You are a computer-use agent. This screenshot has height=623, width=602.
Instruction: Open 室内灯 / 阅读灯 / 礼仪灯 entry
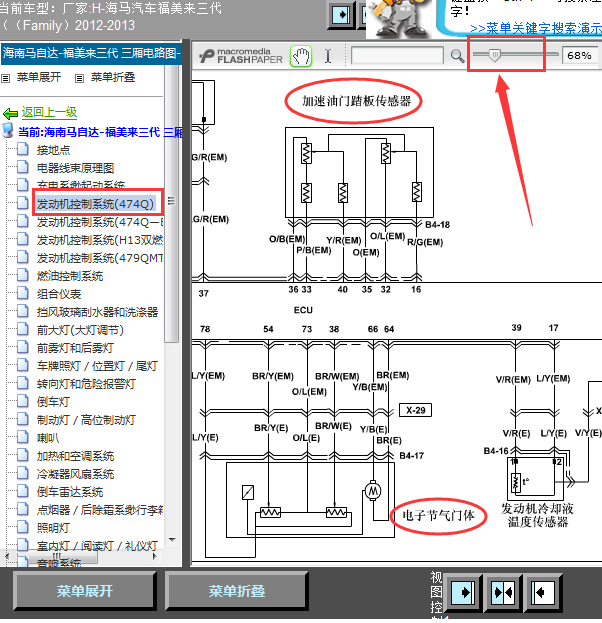coord(97,546)
